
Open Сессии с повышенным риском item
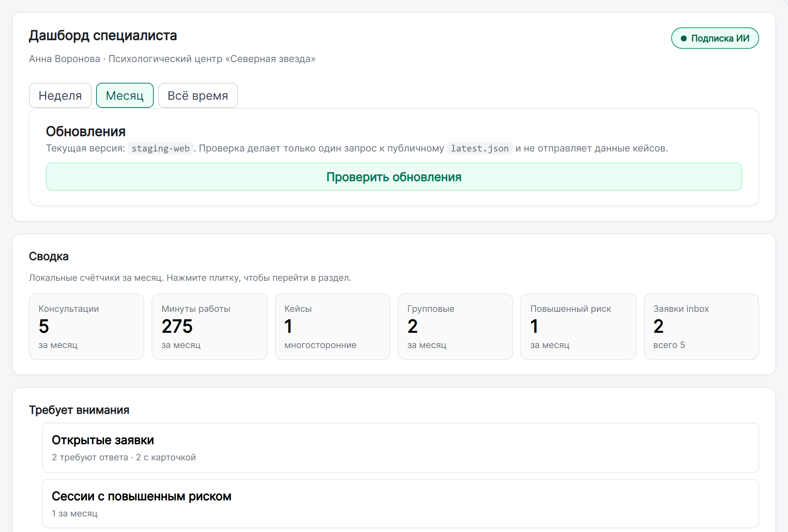(x=401, y=504)
